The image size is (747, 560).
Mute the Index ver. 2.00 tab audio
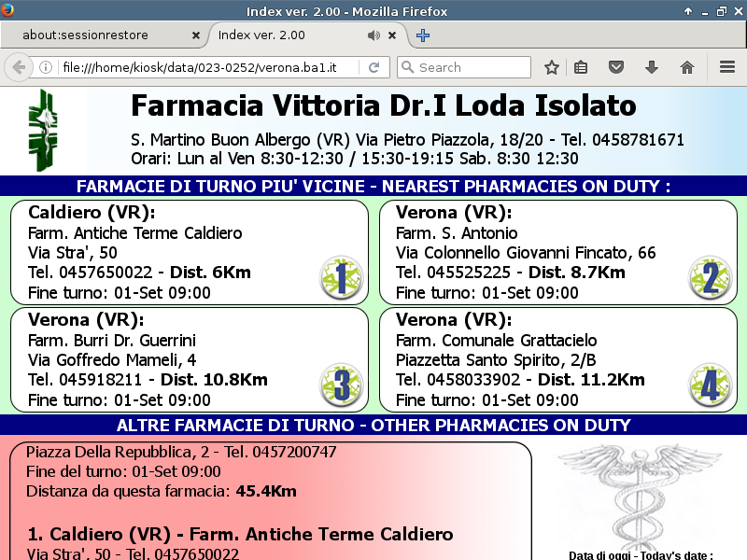[x=373, y=35]
